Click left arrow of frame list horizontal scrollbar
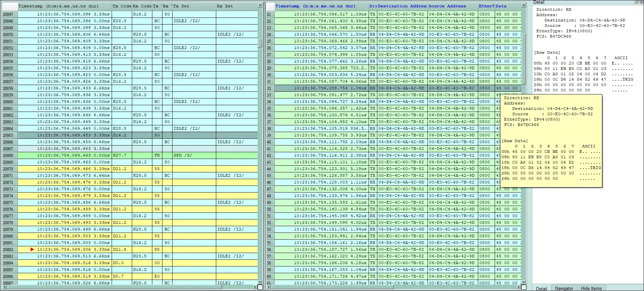Image resolution: width=644 pixels, height=291 pixels. click(269, 287)
